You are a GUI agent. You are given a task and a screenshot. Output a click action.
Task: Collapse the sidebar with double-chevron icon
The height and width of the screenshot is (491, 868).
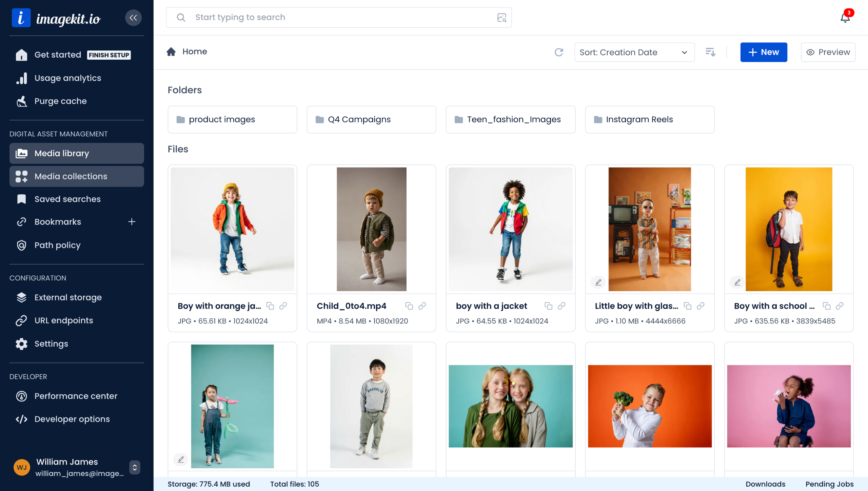click(x=133, y=18)
